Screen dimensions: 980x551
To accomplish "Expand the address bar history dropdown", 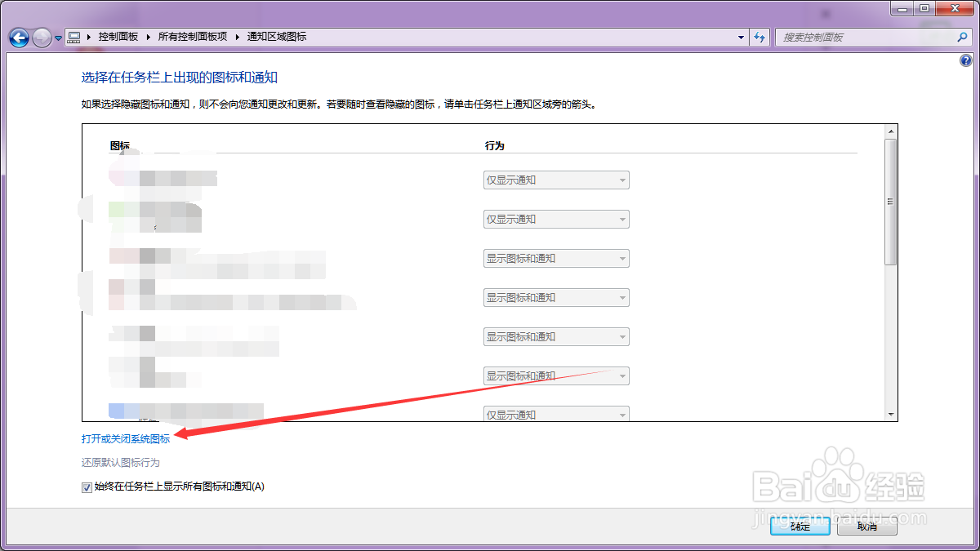I will [740, 37].
